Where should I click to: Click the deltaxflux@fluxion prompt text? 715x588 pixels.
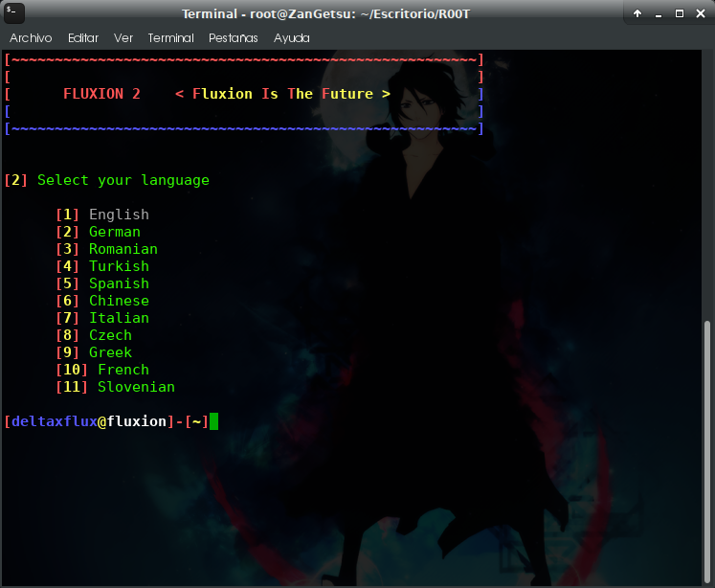89,421
